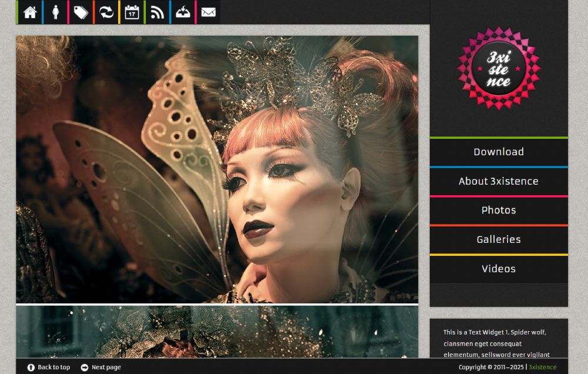Image resolution: width=588 pixels, height=374 pixels.
Task: Go to About 3xistence page
Action: pyautogui.click(x=499, y=181)
